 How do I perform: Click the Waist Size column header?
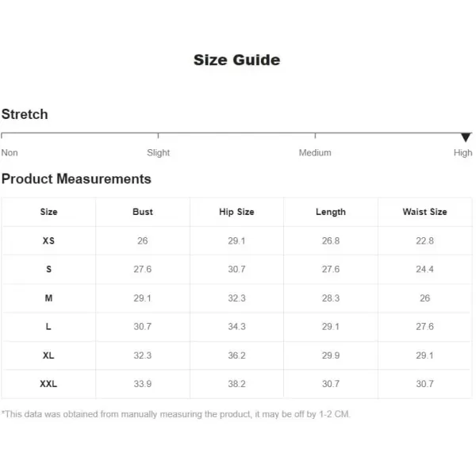(424, 212)
